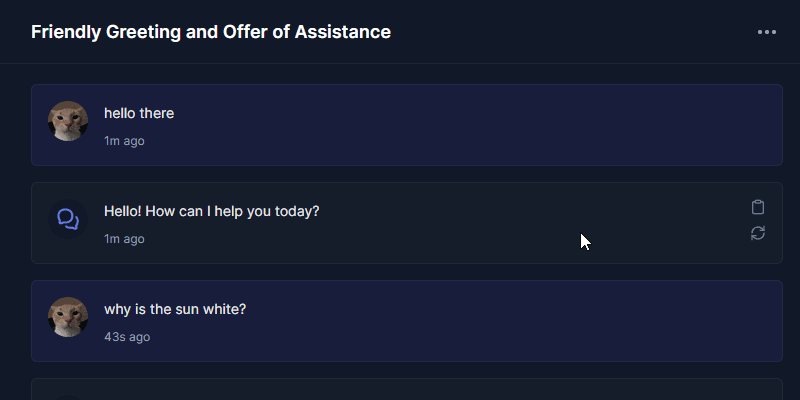Screen dimensions: 800x400
Task: Click the cat avatar beside "hello there"
Action: pyautogui.click(x=68, y=121)
